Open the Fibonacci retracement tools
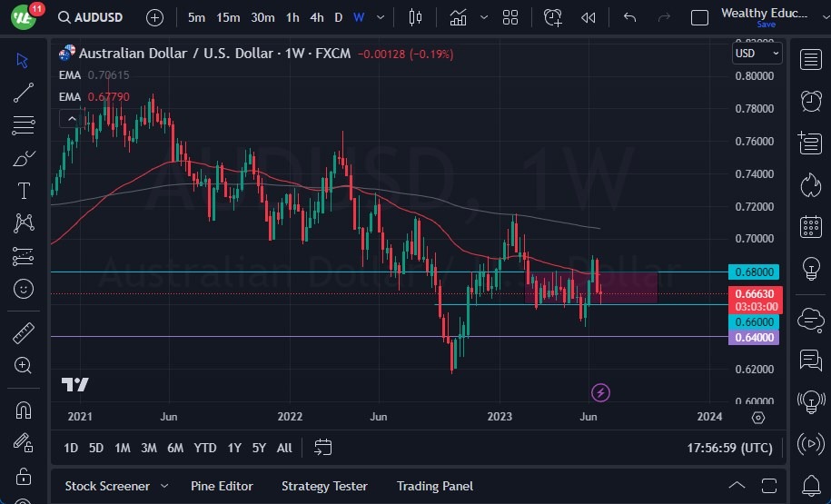The image size is (831, 504). [x=24, y=125]
